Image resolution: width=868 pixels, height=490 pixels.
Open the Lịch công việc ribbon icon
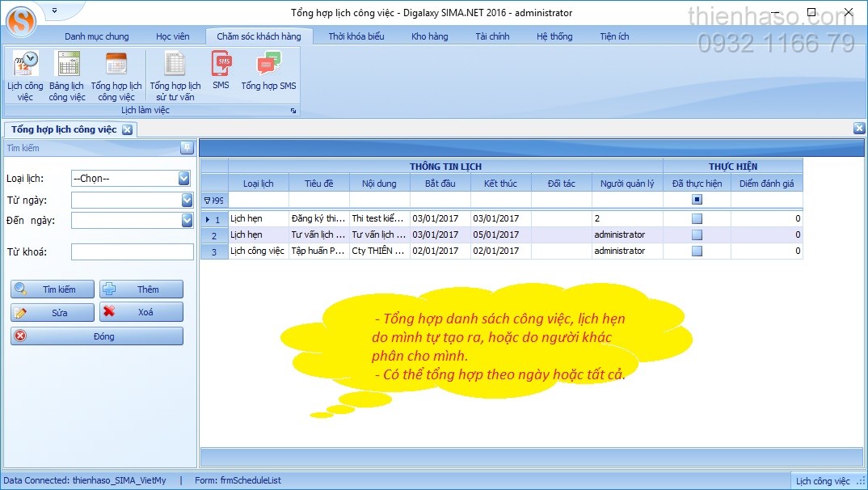coord(25,74)
